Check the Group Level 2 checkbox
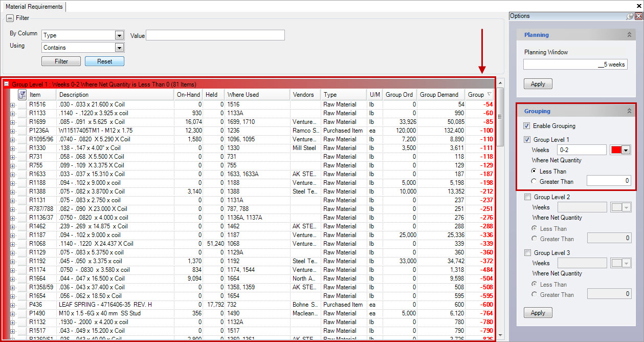The image size is (644, 342). click(527, 197)
